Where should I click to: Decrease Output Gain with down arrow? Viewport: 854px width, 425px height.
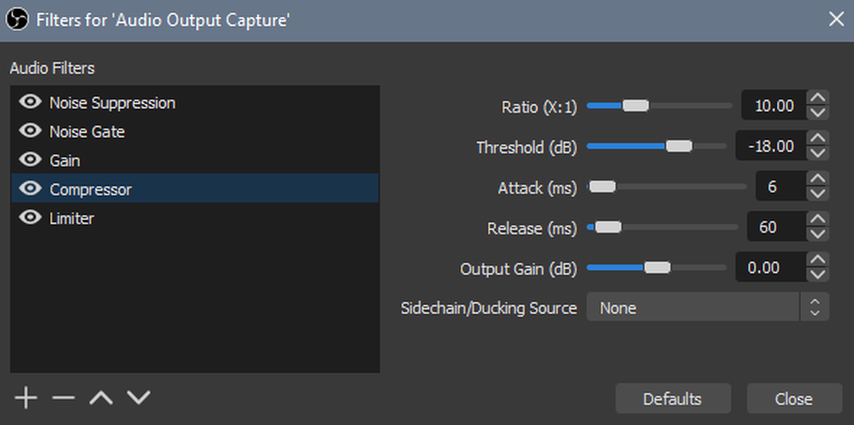818,274
